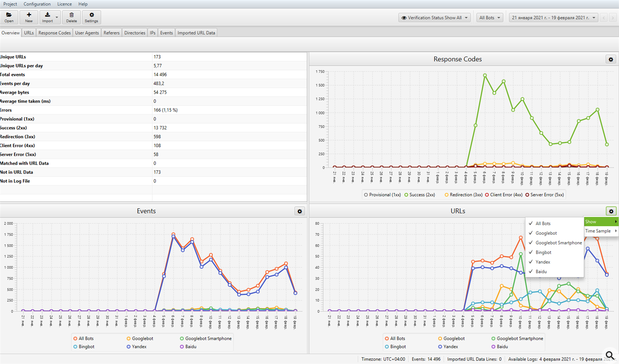Switch to the Response Codes tab
Viewport: 619px width, 364px height.
[x=54, y=33]
